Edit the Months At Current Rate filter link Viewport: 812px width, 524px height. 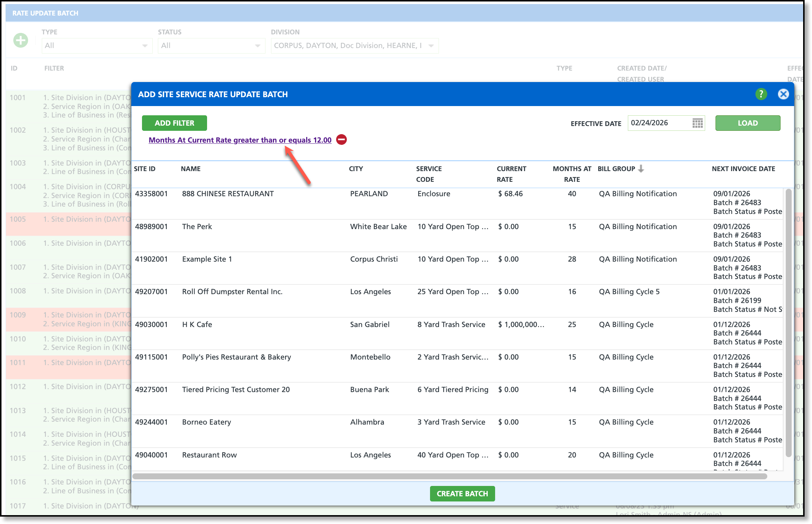coord(240,140)
